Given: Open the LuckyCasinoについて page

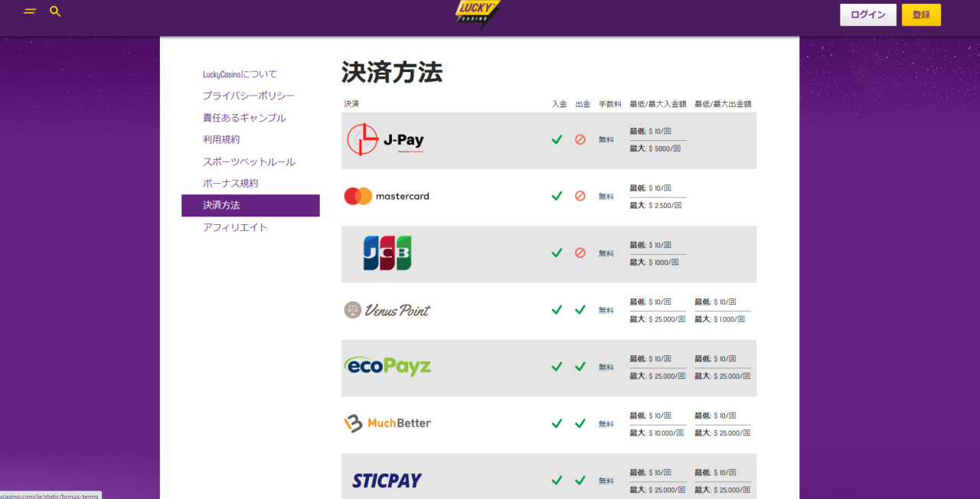Looking at the screenshot, I should (240, 74).
